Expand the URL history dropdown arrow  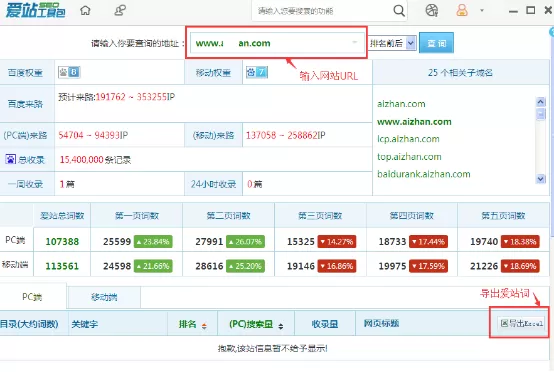tap(354, 43)
